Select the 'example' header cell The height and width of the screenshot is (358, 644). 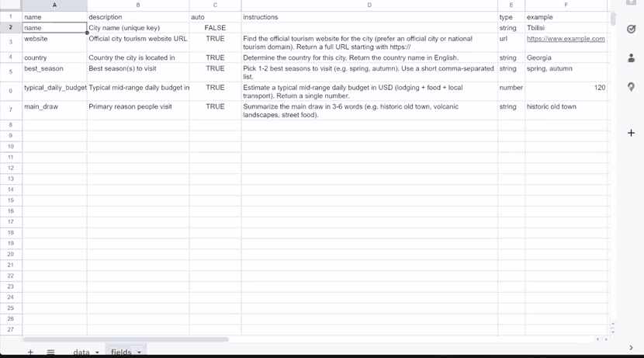[566, 17]
